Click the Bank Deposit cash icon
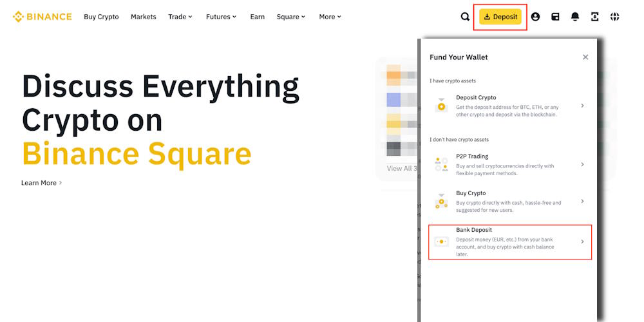 click(x=442, y=241)
